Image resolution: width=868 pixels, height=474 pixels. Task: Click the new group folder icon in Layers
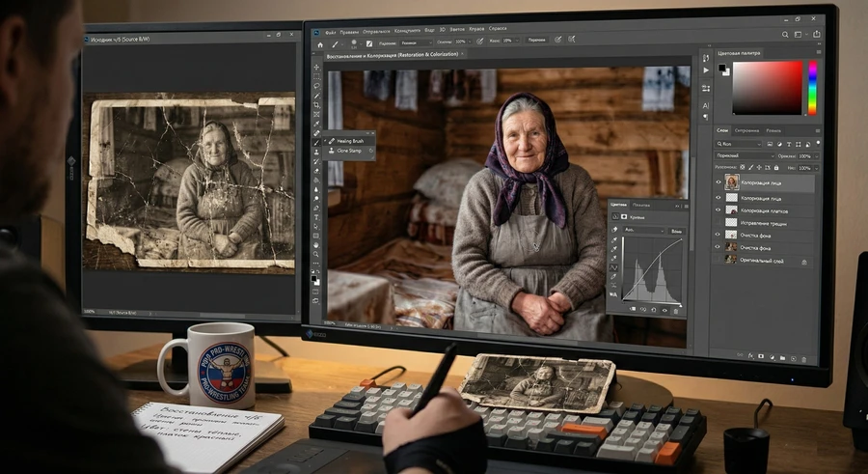click(783, 357)
